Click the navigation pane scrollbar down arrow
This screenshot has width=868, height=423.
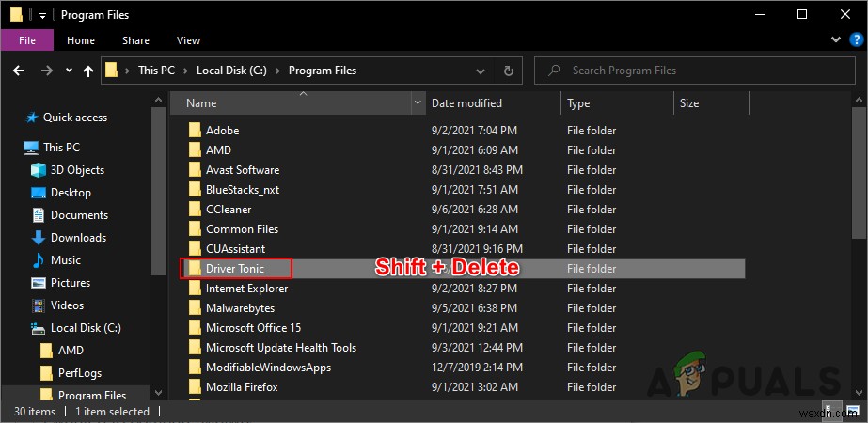(158, 393)
